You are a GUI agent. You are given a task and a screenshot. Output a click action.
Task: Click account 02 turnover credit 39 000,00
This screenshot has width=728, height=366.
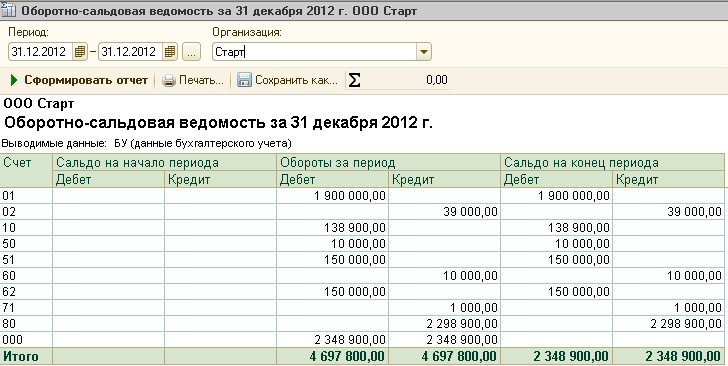[x=470, y=212]
